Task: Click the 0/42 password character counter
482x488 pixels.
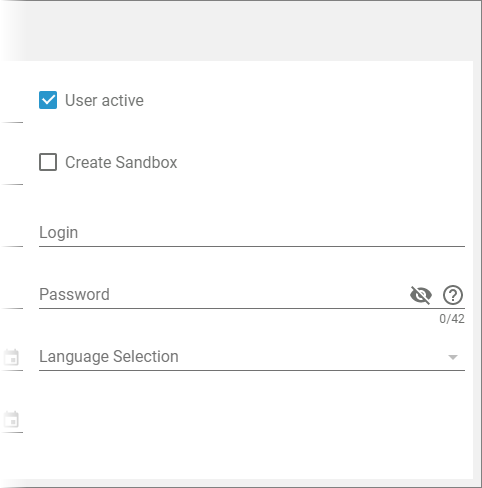Action: (452, 319)
